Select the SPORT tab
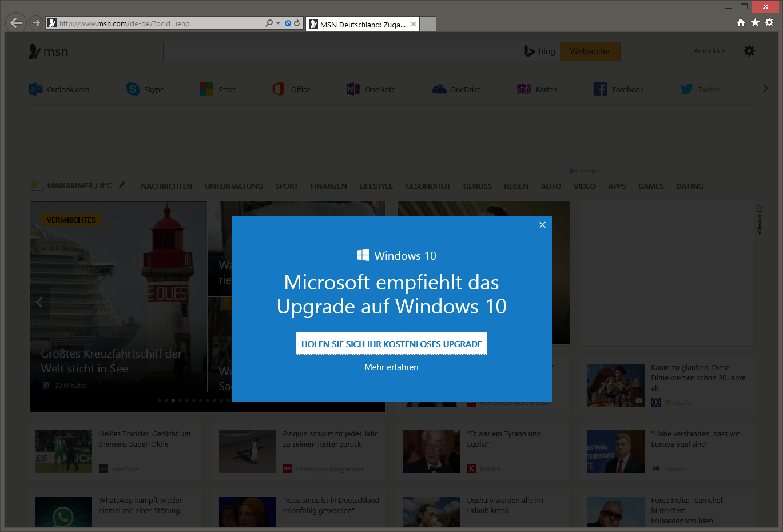The height and width of the screenshot is (532, 783). (x=286, y=186)
